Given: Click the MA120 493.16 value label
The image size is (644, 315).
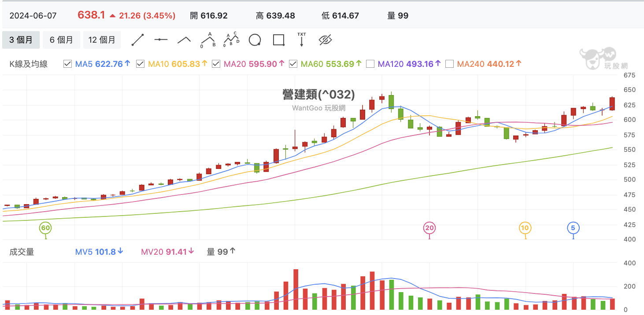Looking at the screenshot, I should [x=410, y=64].
